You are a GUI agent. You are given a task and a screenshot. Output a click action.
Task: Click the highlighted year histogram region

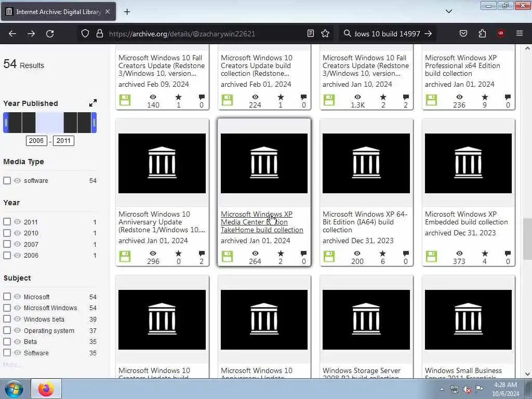click(49, 123)
